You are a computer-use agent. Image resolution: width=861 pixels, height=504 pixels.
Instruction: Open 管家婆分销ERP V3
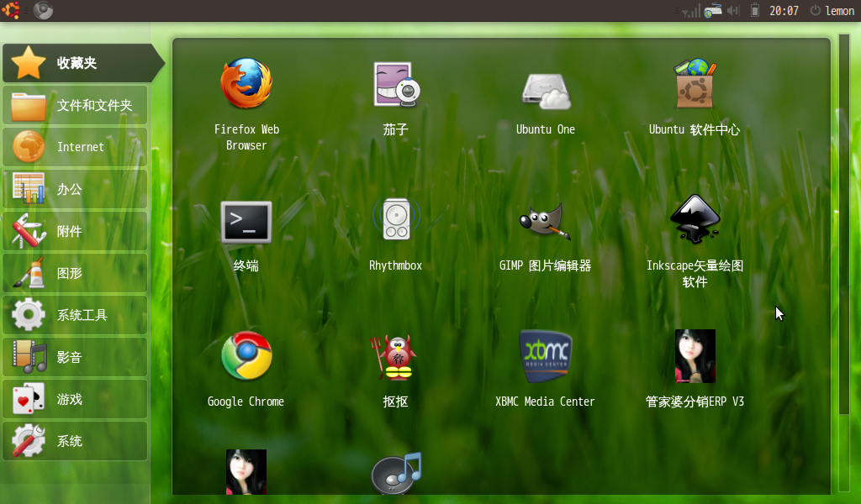pyautogui.click(x=695, y=356)
